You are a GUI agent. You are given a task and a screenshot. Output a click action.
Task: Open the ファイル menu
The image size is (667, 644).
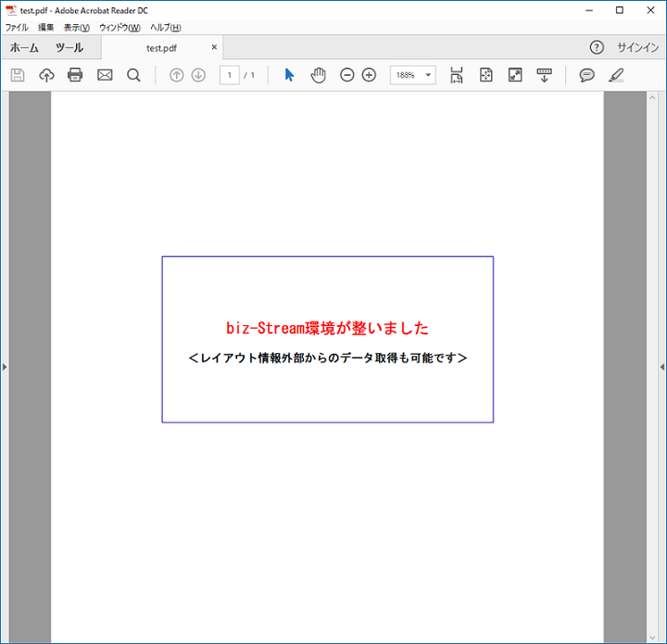[17, 28]
